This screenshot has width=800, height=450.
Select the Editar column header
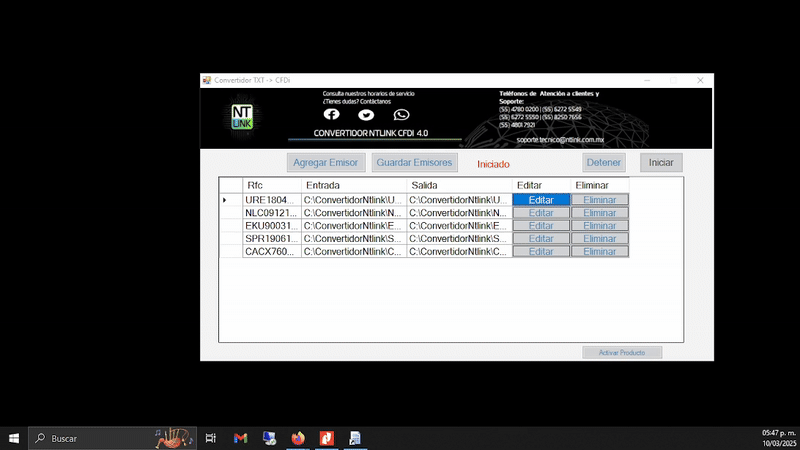click(541, 185)
